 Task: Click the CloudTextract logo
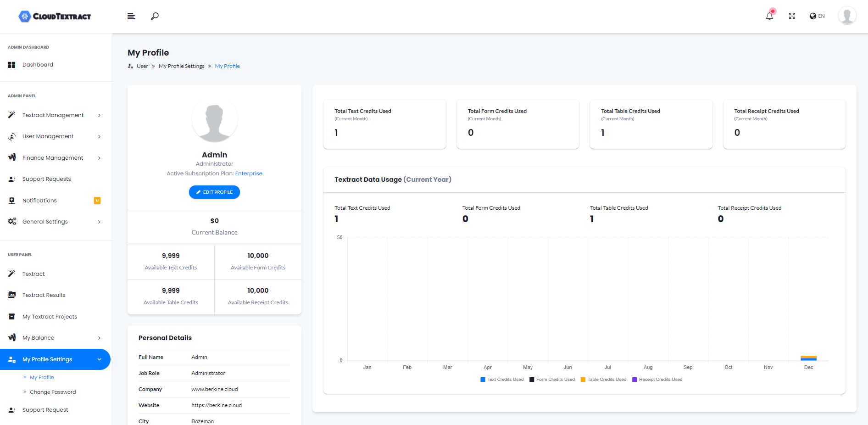(55, 17)
